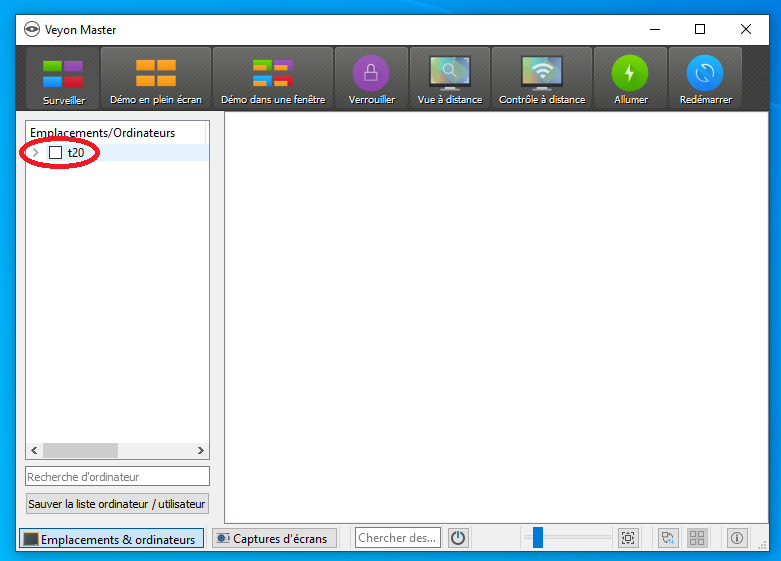Check the t20 location checkbox

point(56,153)
